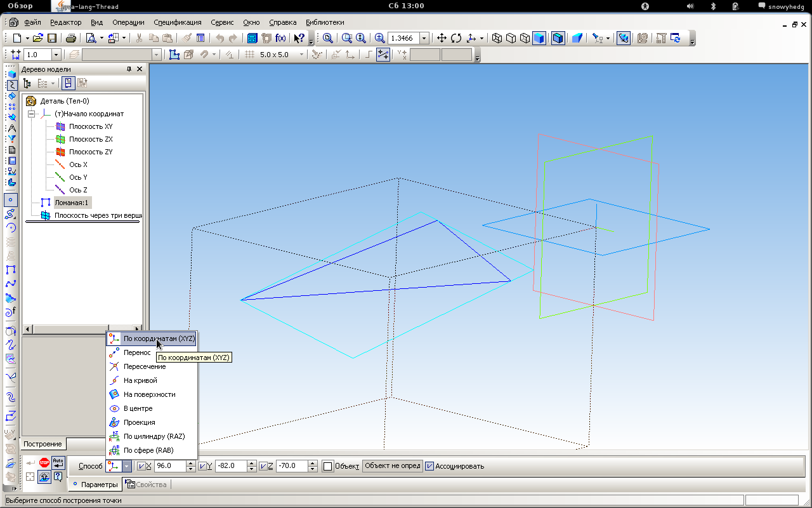Click the Построение tab in model tree
The height and width of the screenshot is (508, 812).
point(43,444)
